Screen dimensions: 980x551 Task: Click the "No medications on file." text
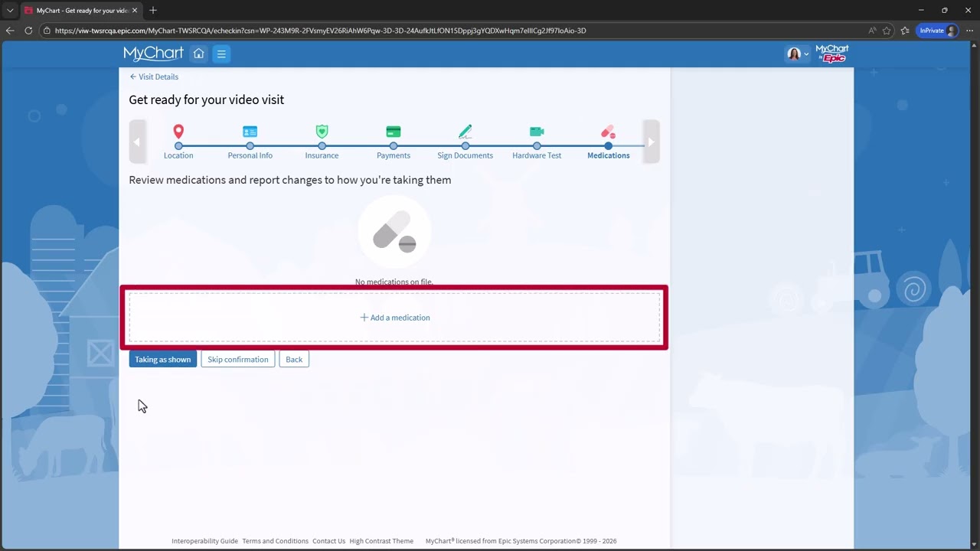394,282
